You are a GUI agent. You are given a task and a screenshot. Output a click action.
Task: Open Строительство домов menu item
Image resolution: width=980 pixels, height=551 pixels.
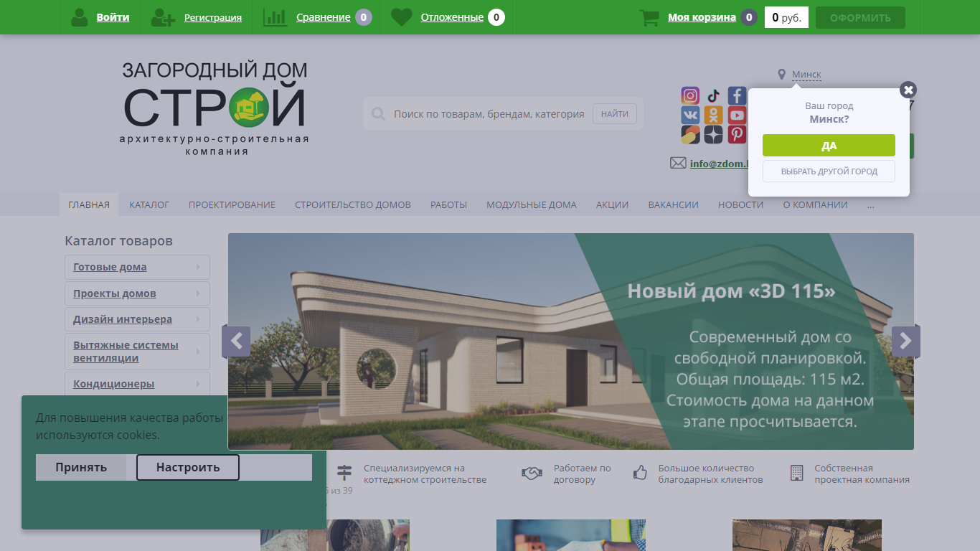(353, 204)
